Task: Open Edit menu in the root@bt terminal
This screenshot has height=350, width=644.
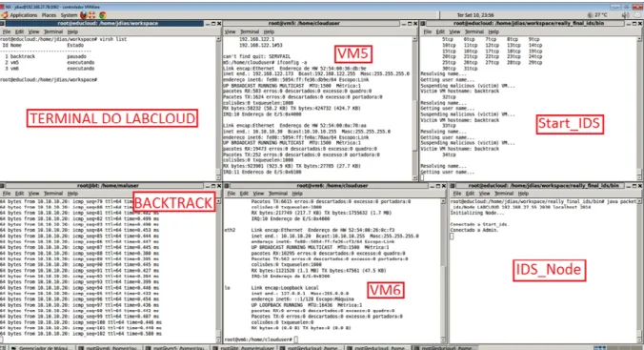Action: (x=19, y=194)
